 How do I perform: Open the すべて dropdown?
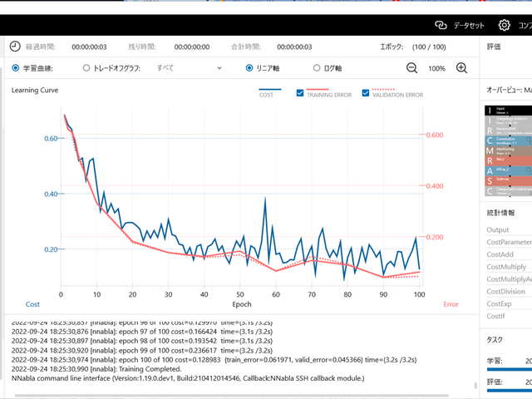[x=189, y=68]
